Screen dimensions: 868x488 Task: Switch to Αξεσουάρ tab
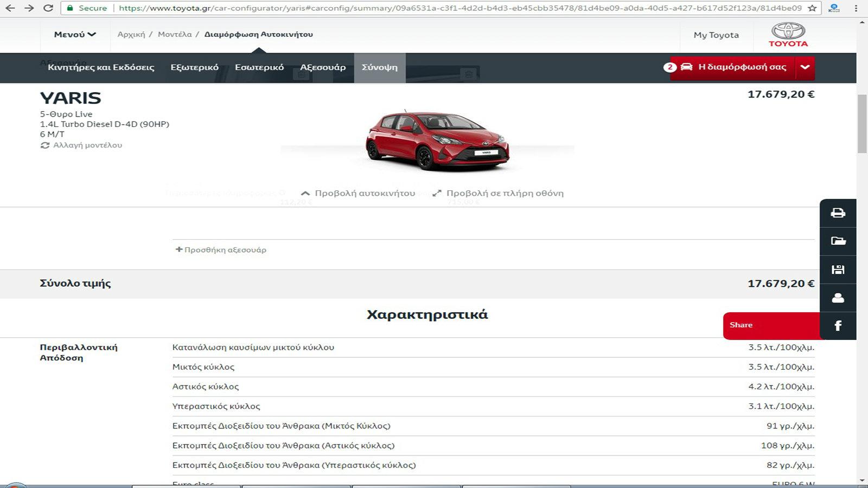click(x=323, y=67)
